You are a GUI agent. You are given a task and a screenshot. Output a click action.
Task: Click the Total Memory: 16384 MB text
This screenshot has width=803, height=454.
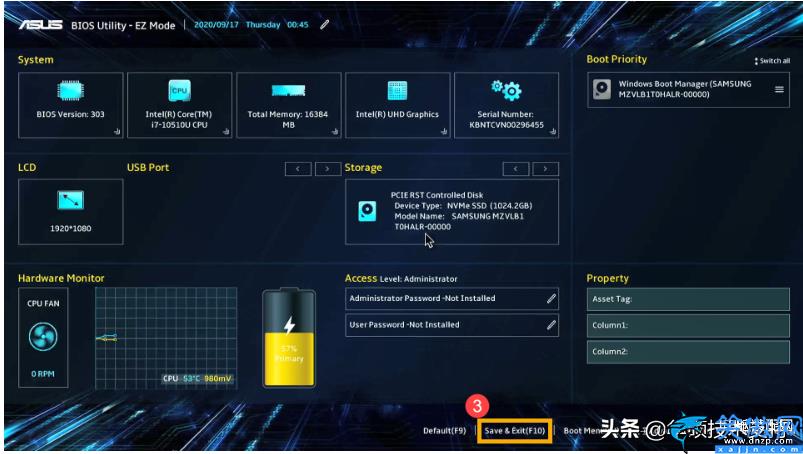288,119
